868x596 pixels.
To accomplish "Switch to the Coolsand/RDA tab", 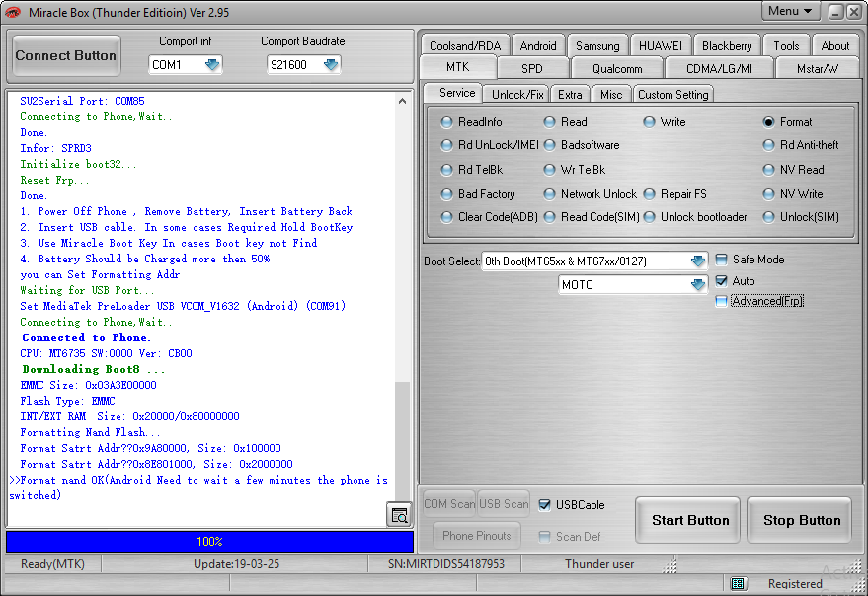I will [x=465, y=46].
